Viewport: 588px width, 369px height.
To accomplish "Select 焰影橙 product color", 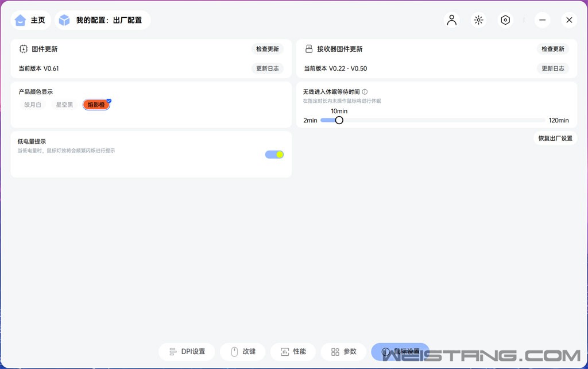I will tap(96, 105).
